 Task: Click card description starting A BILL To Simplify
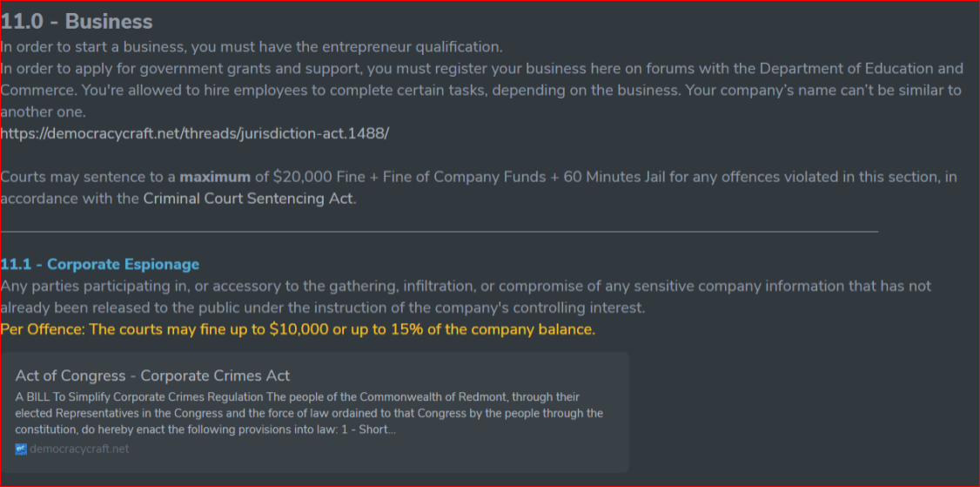tap(309, 413)
